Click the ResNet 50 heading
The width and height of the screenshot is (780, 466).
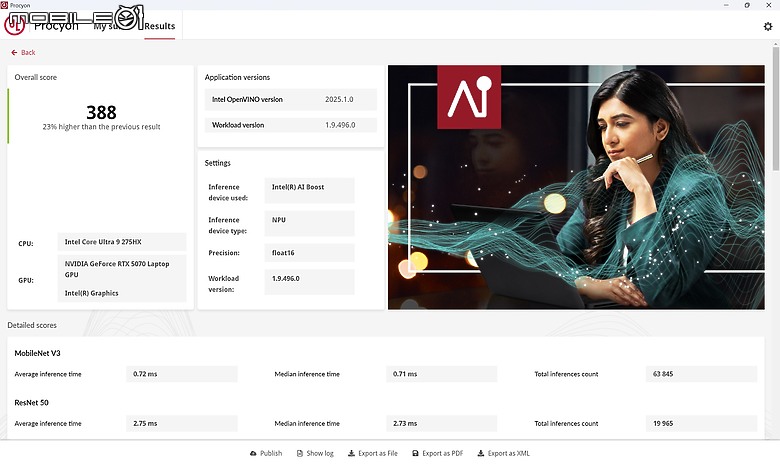(x=31, y=403)
